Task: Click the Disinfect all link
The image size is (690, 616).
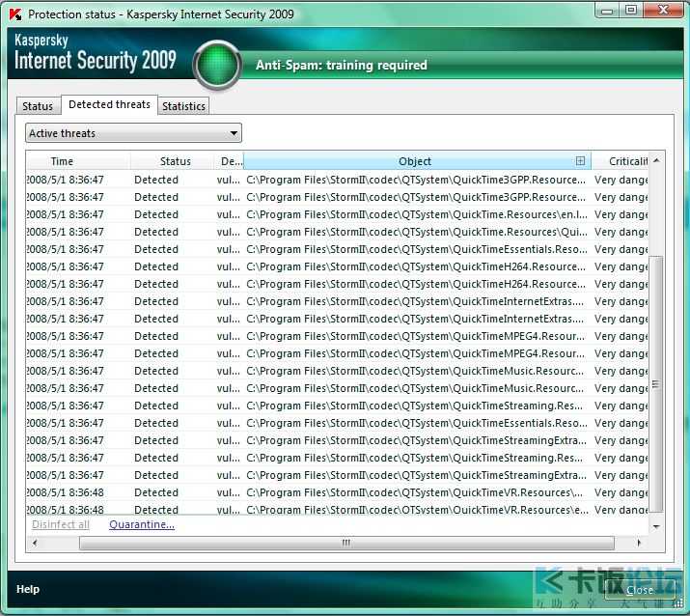Action: [61, 524]
